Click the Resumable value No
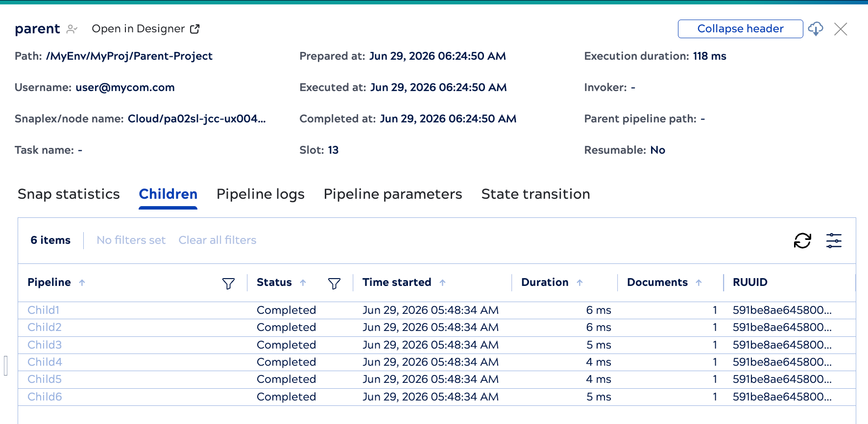 pyautogui.click(x=657, y=150)
